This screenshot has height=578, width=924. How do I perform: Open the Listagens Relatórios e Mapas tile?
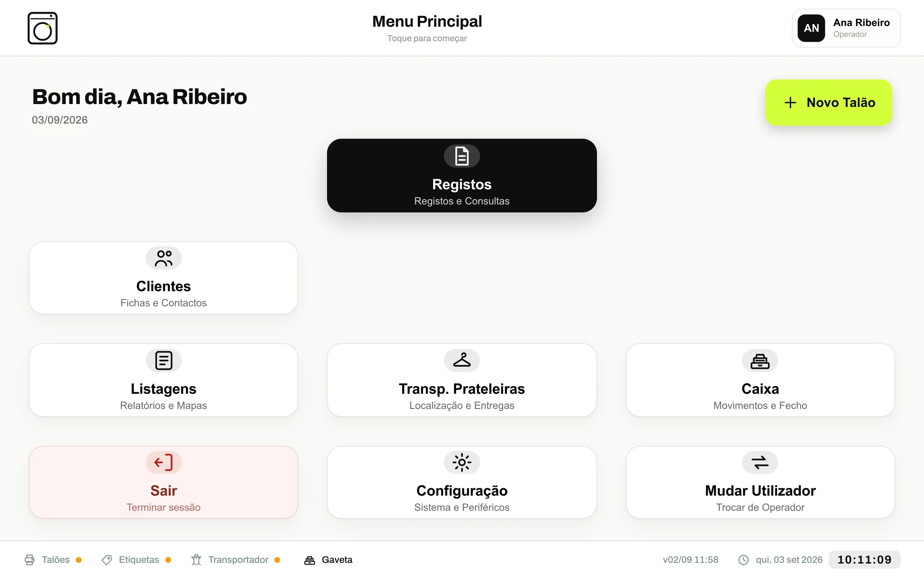(x=164, y=380)
